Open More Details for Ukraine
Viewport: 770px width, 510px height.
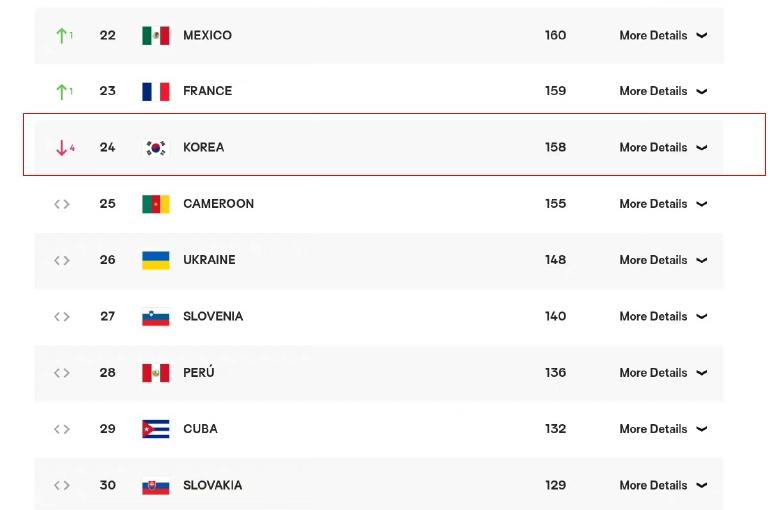click(653, 260)
